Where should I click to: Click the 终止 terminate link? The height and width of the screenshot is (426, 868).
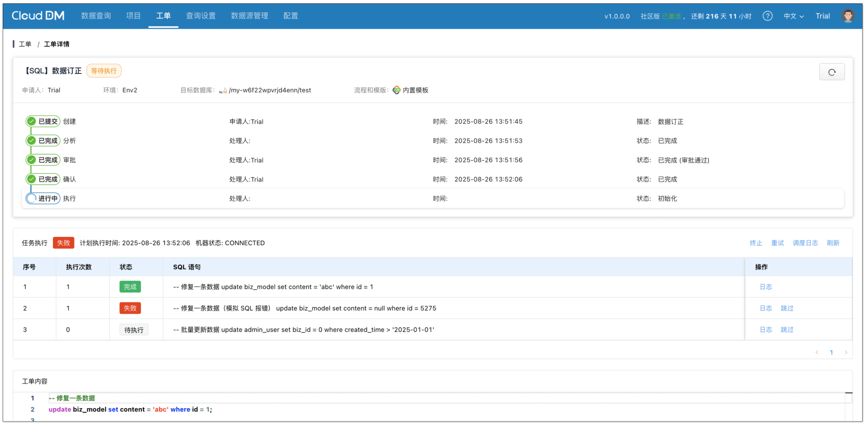pos(755,243)
